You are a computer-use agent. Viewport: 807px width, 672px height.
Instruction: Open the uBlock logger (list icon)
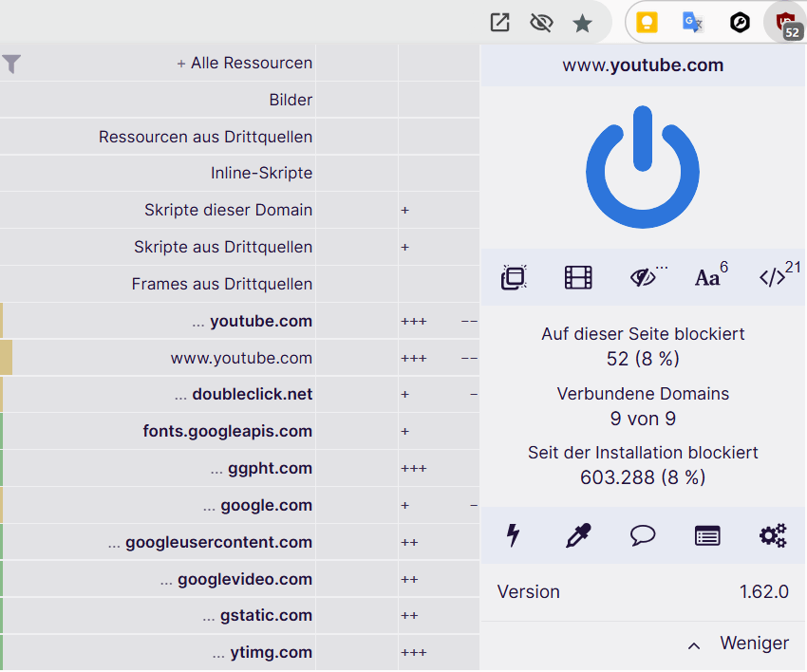point(707,536)
